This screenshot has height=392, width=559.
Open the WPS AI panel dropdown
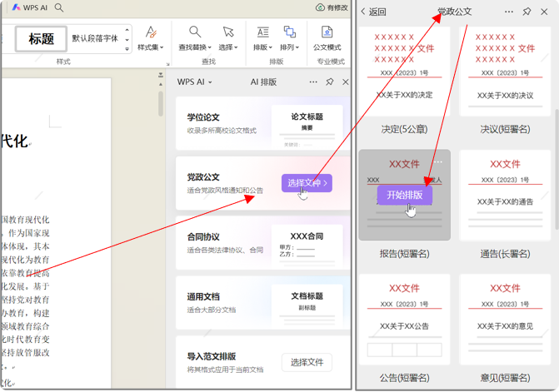click(x=194, y=82)
